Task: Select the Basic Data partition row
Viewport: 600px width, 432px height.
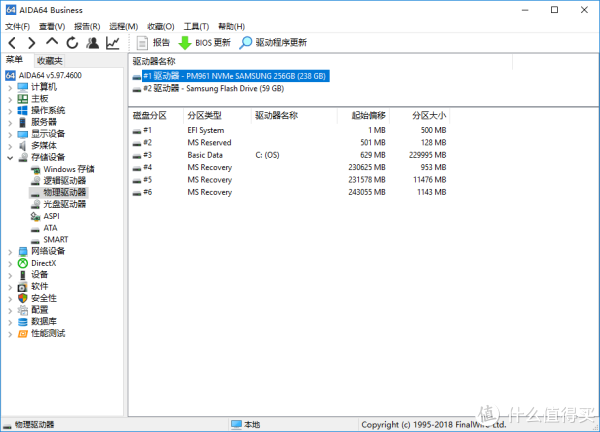Action: [x=290, y=155]
